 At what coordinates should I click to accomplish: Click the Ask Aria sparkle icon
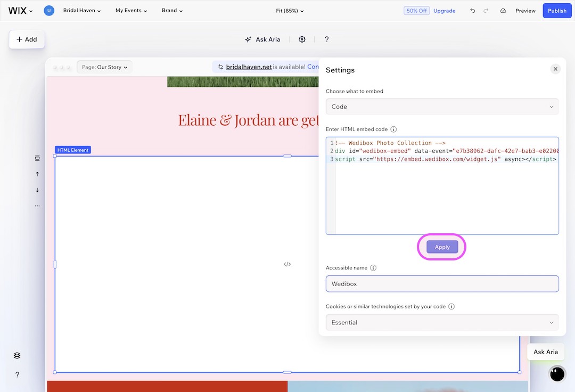(248, 39)
